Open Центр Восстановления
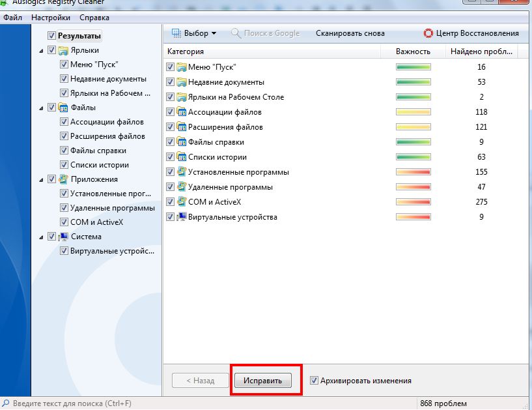532x410 pixels. tap(471, 33)
